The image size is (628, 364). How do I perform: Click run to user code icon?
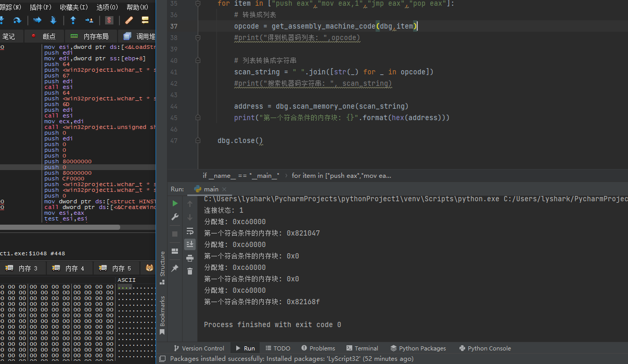coord(89,20)
